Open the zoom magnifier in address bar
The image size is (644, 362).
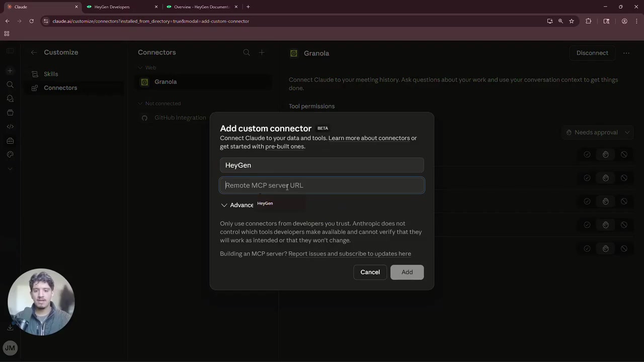[560, 21]
